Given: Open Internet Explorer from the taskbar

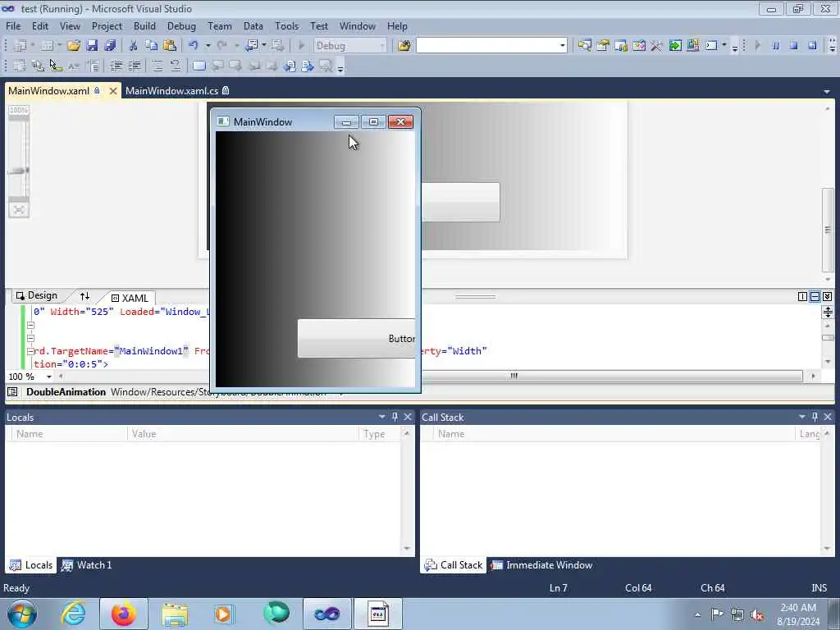Looking at the screenshot, I should coord(73,614).
